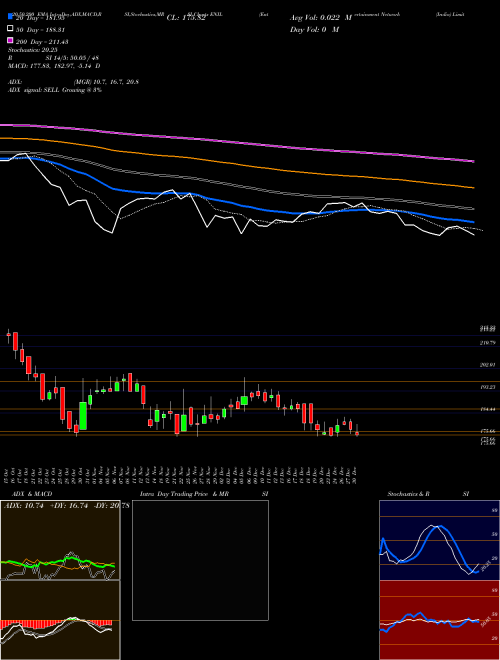Click the 'CL: 175.82' closing price label
Screen dimensions: 500x660
coord(186,18)
